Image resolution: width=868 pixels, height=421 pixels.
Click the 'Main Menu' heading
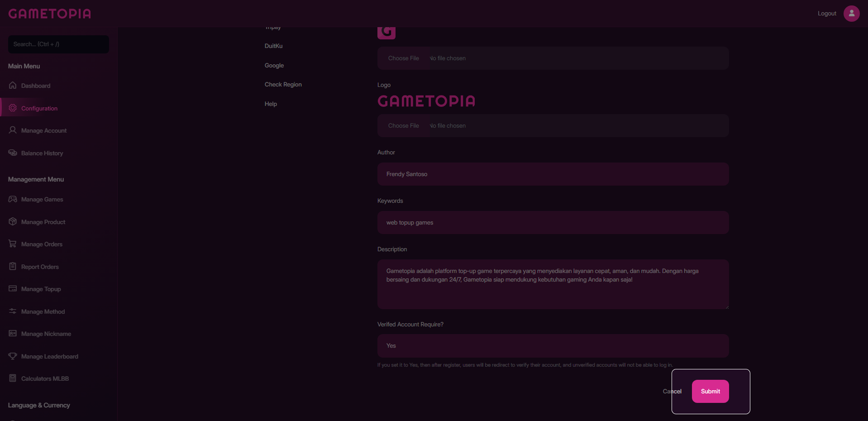[x=24, y=66]
